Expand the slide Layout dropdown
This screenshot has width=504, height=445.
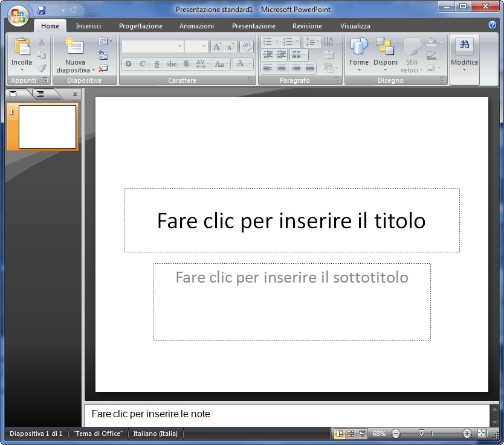coord(105,42)
